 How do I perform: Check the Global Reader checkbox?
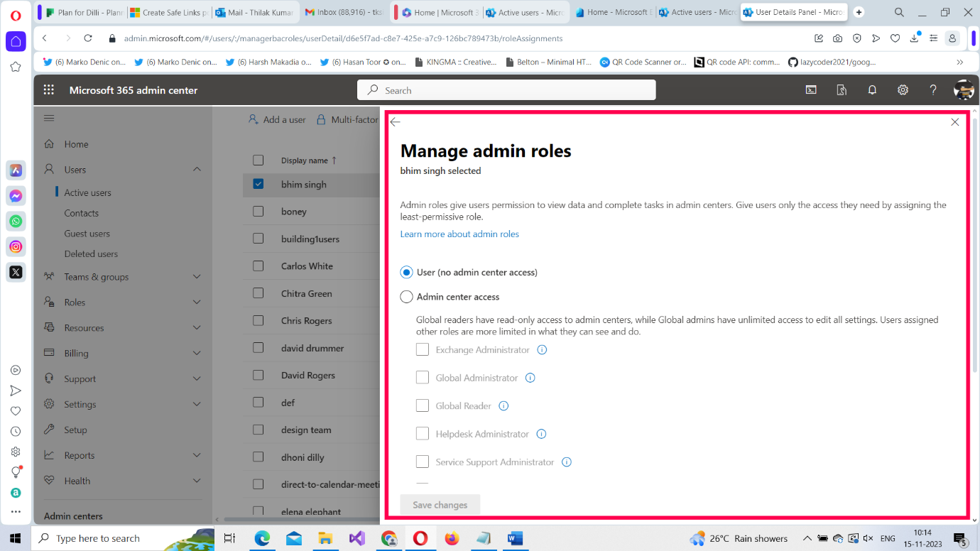tap(423, 405)
